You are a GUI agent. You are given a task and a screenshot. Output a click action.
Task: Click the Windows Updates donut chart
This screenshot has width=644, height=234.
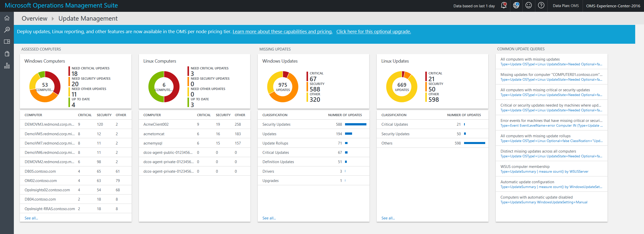pos(283,87)
